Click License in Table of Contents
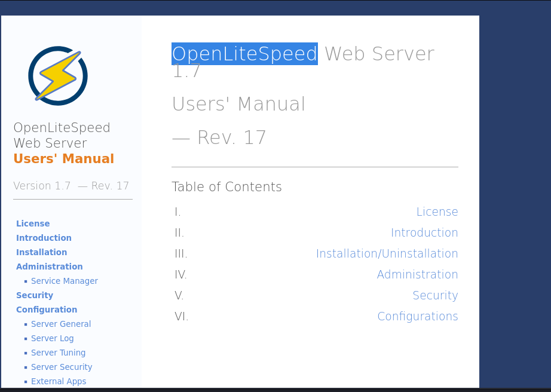This screenshot has width=551, height=392. pyautogui.click(x=437, y=212)
